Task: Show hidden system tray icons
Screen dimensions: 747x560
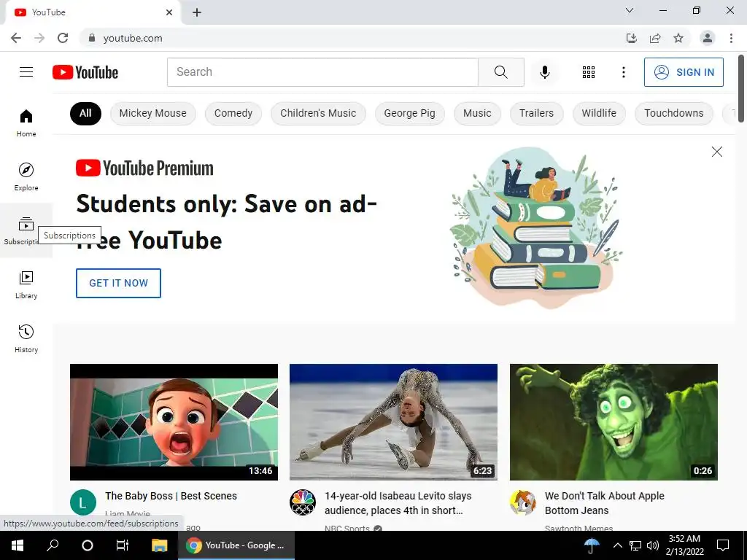Action: point(617,545)
